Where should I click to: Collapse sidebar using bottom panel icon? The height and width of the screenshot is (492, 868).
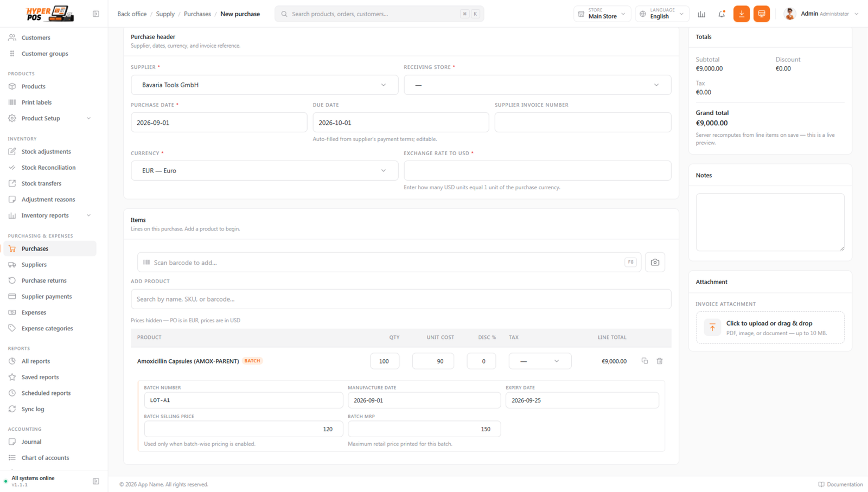[x=96, y=481]
